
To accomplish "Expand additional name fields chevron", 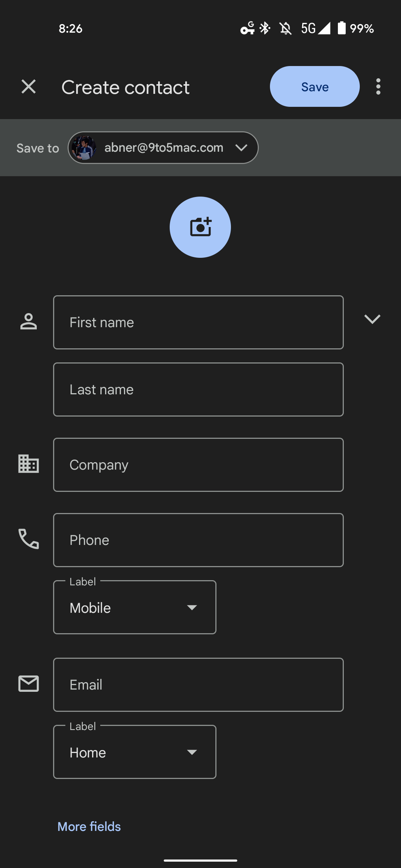I will [372, 319].
